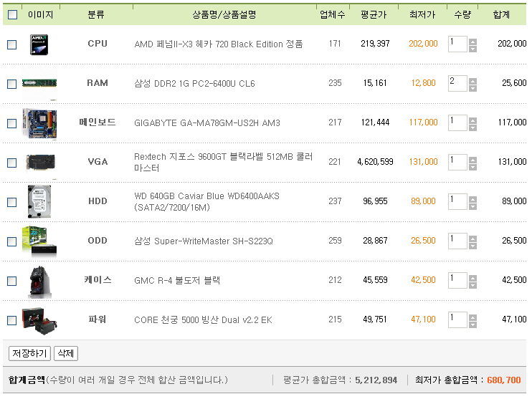Click the VGA graphics card image
The width and height of the screenshot is (532, 399).
tap(39, 163)
